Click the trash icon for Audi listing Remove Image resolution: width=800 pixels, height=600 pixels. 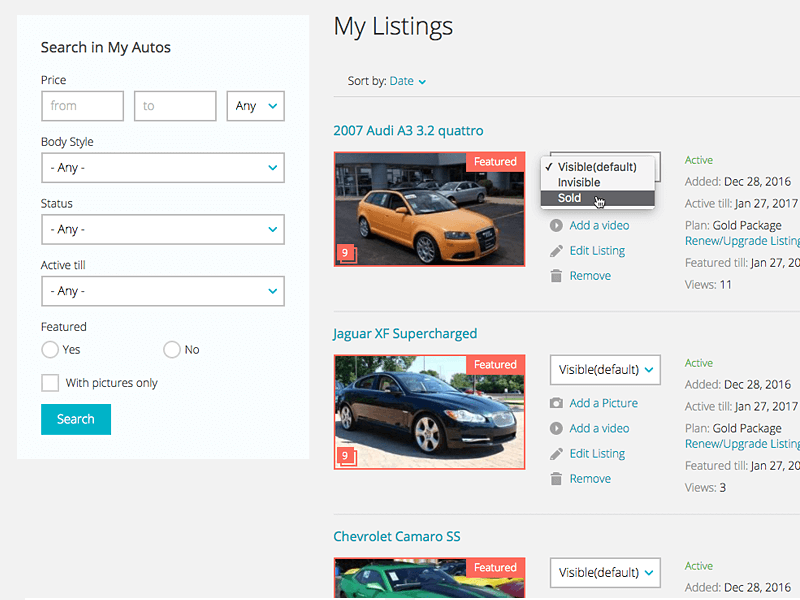[x=556, y=276]
